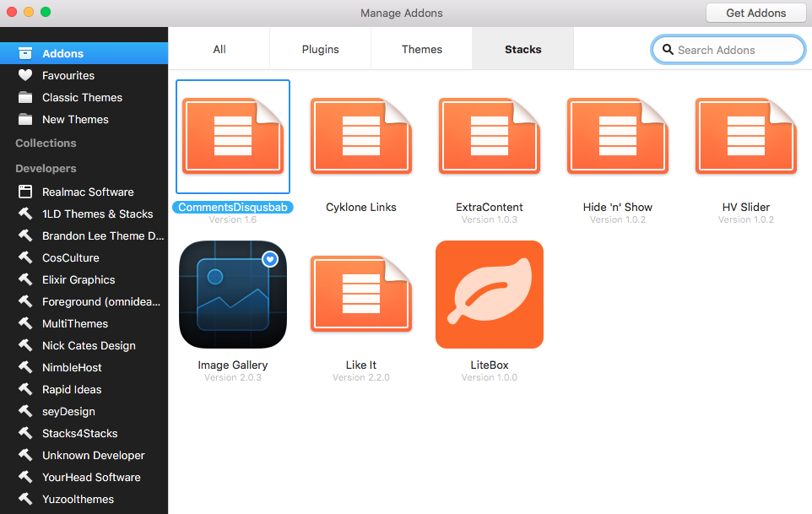Click the Image Gallery name label
812x514 pixels.
click(x=232, y=365)
